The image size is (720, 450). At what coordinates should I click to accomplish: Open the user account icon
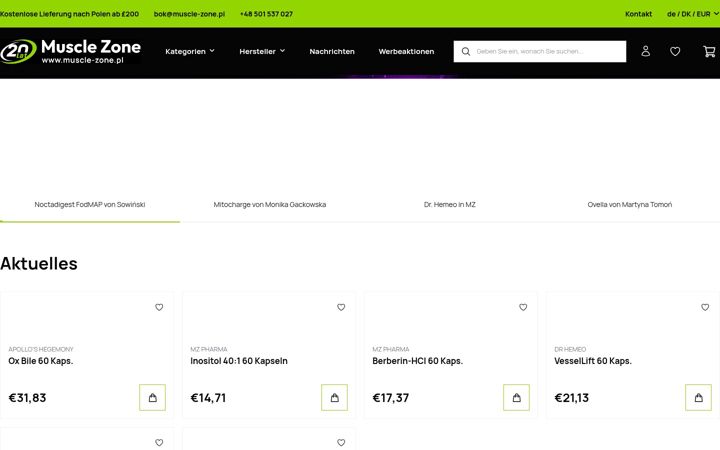[646, 51]
